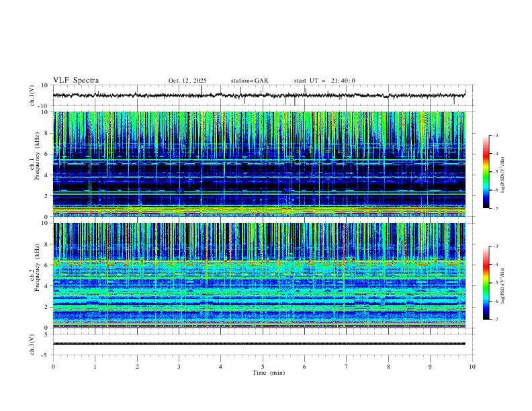Click the "1" tick on the time axis
The width and height of the screenshot is (532, 411).
95,367
